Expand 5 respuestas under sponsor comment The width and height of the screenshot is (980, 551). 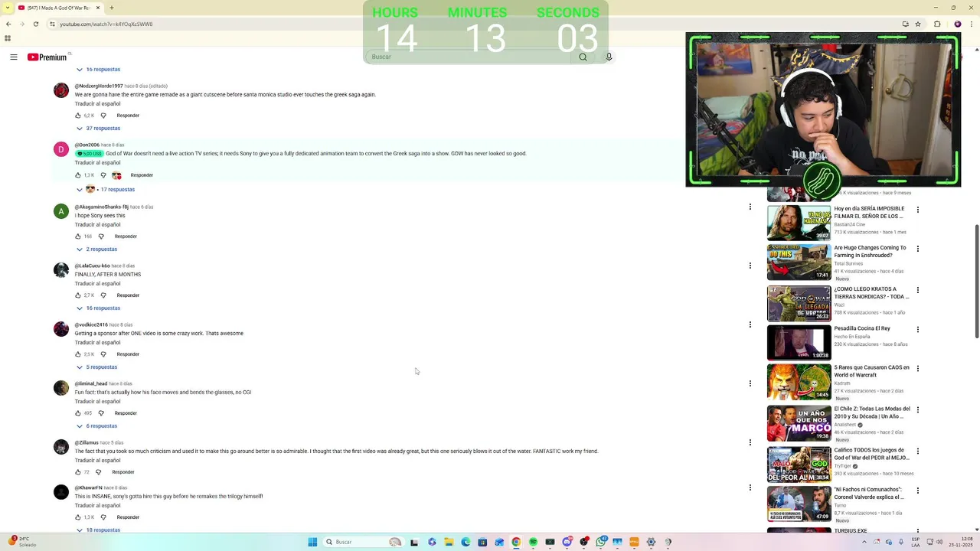[x=96, y=367]
